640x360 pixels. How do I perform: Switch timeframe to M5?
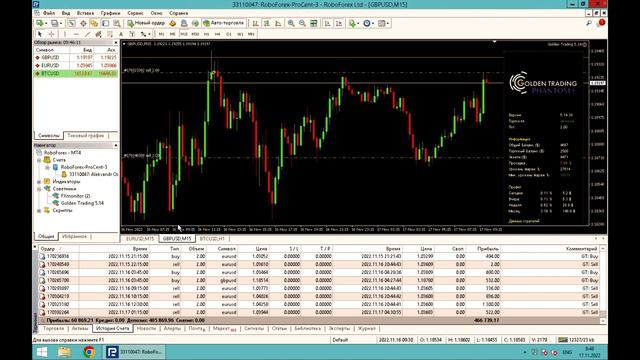(172, 34)
